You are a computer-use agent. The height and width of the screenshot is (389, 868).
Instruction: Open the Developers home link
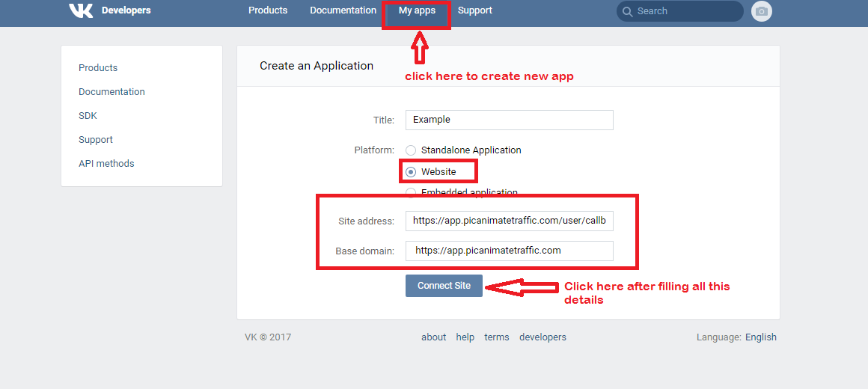coord(126,10)
